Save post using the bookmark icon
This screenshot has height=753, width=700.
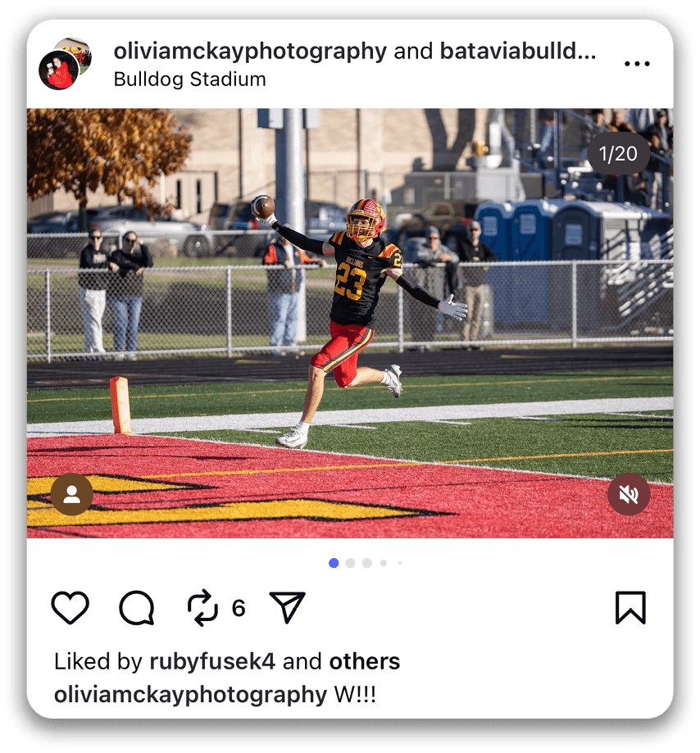[x=630, y=607]
